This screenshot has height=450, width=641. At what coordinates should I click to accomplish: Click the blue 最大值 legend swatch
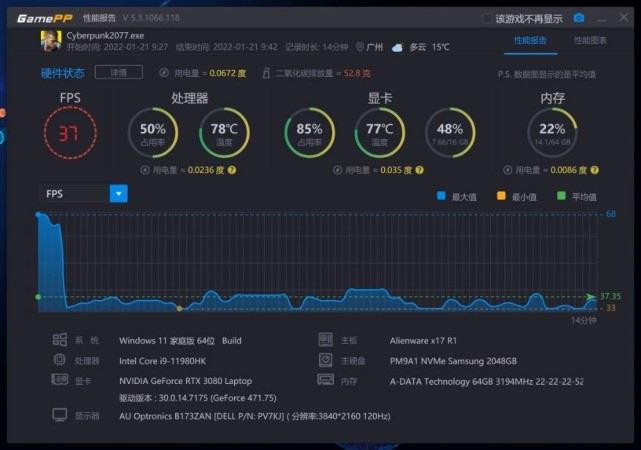(x=441, y=196)
